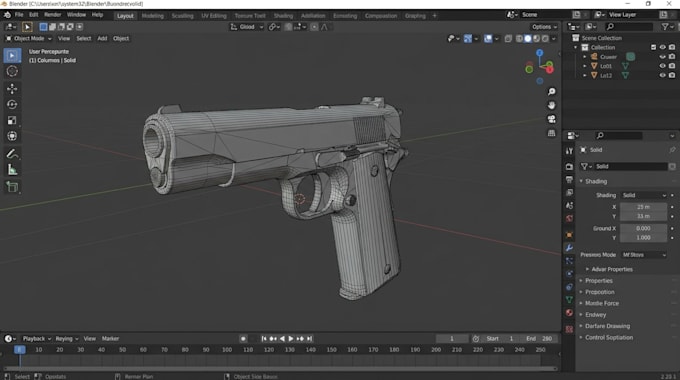Jump to the last frame
The width and height of the screenshot is (680, 380).
tap(310, 339)
